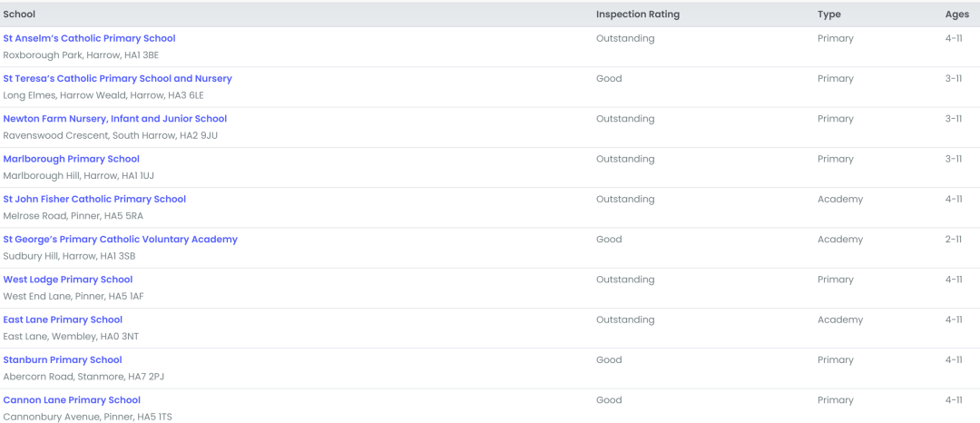This screenshot has width=980, height=423.
Task: Open Cannon Lane Primary School link
Action: (x=72, y=400)
